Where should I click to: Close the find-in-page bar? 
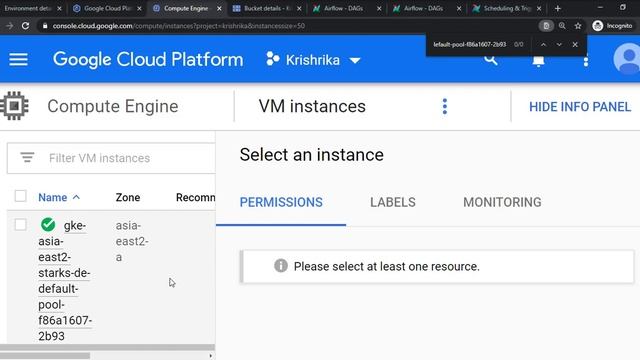click(x=575, y=44)
